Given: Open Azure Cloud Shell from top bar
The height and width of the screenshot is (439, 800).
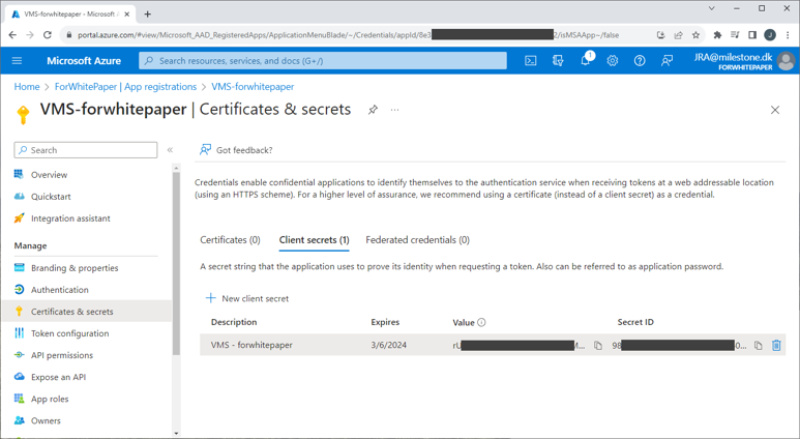Looking at the screenshot, I should point(531,61).
